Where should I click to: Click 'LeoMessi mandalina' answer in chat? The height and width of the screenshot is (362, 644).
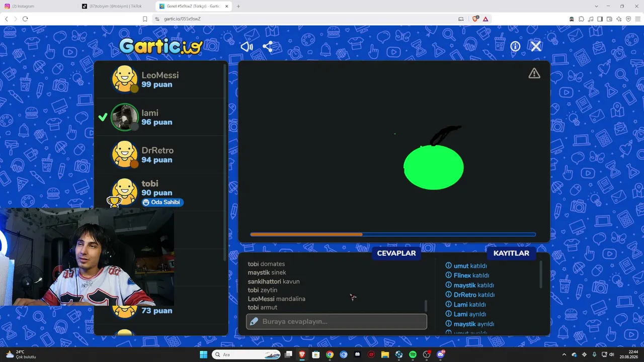tap(277, 299)
